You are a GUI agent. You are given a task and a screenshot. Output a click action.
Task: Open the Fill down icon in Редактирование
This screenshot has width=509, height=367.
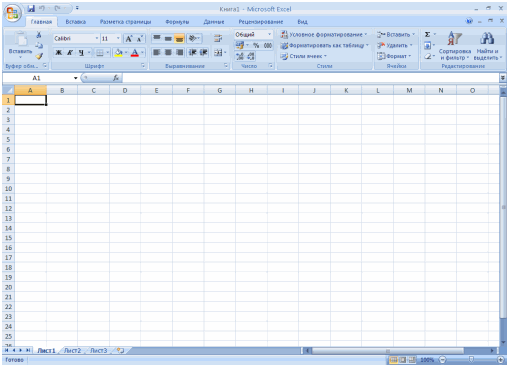(427, 45)
